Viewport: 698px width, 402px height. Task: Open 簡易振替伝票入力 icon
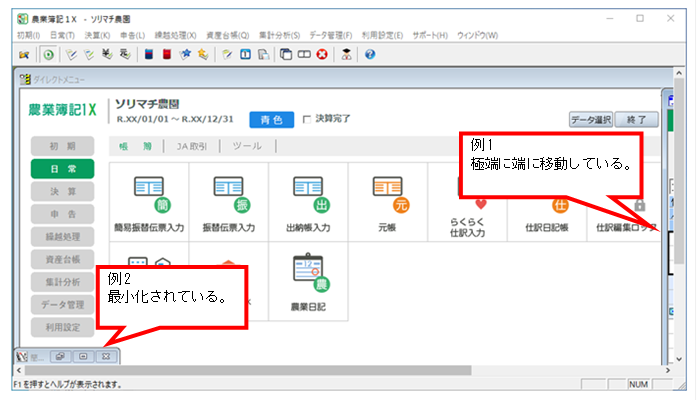point(149,203)
